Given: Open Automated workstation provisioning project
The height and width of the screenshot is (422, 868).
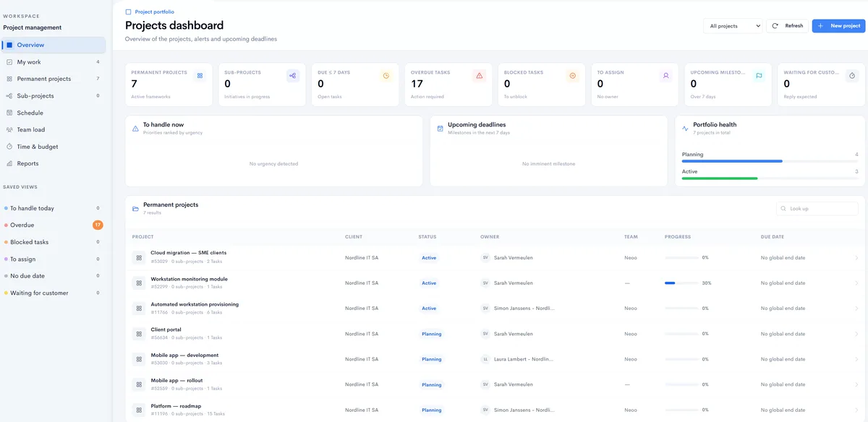Looking at the screenshot, I should [195, 304].
